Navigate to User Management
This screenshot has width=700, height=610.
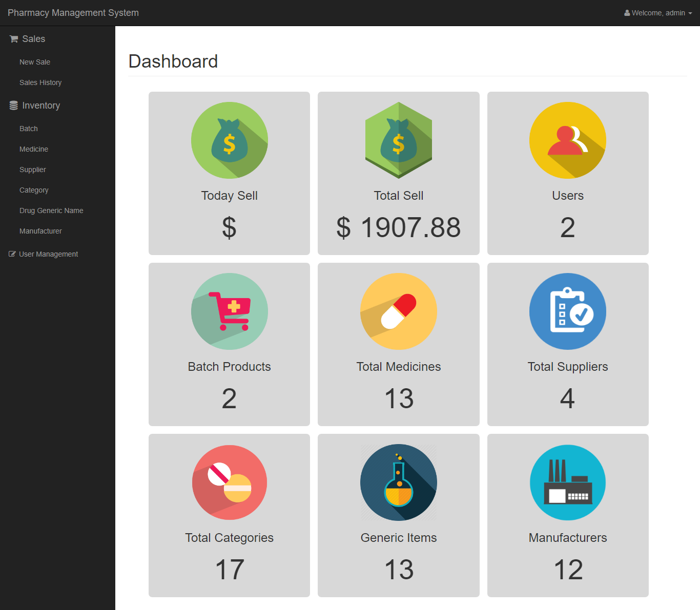pos(48,254)
